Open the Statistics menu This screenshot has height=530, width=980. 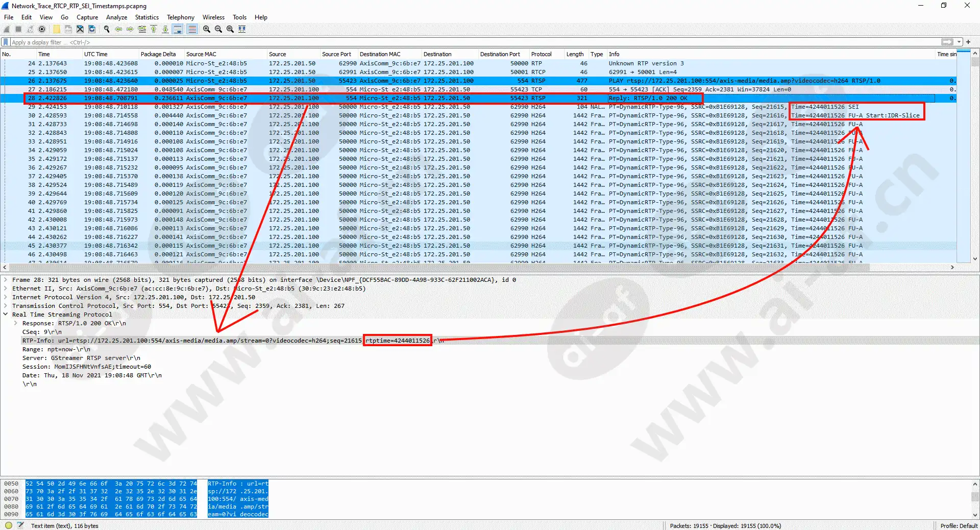pos(147,17)
